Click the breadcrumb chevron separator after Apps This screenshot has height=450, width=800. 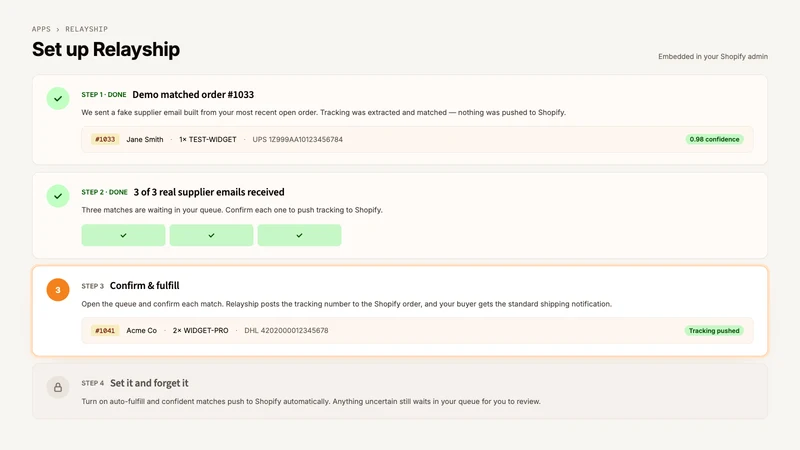[58, 30]
